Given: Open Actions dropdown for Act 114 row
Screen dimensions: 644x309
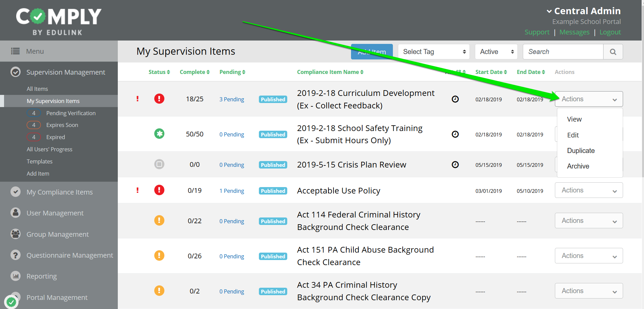Looking at the screenshot, I should pos(589,221).
